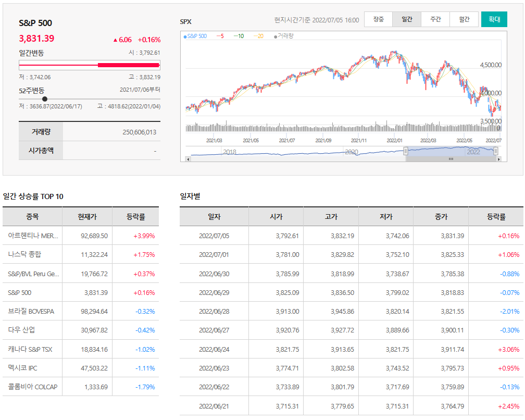Viewport: 525px width, 420px height.
Task: Click the 250,606,013 volume value
Action: (x=139, y=132)
